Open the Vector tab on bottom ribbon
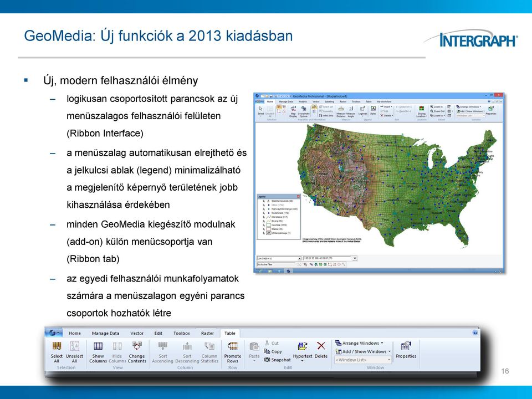 137,333
